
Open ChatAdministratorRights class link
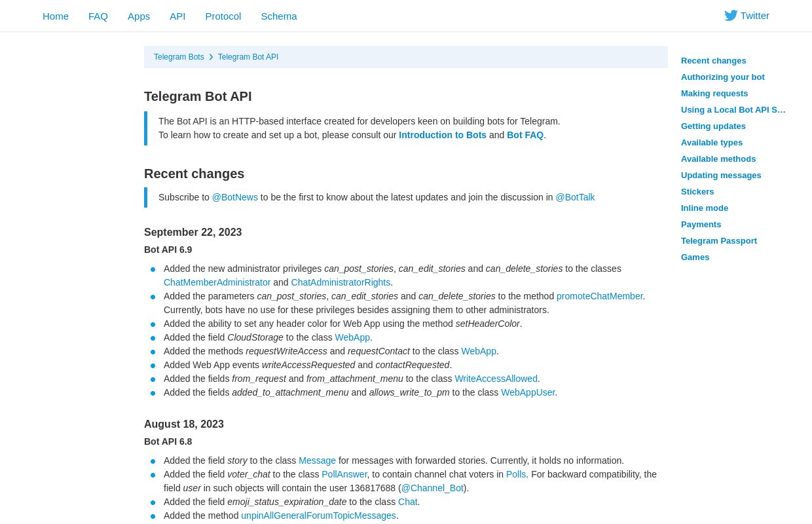341,282
